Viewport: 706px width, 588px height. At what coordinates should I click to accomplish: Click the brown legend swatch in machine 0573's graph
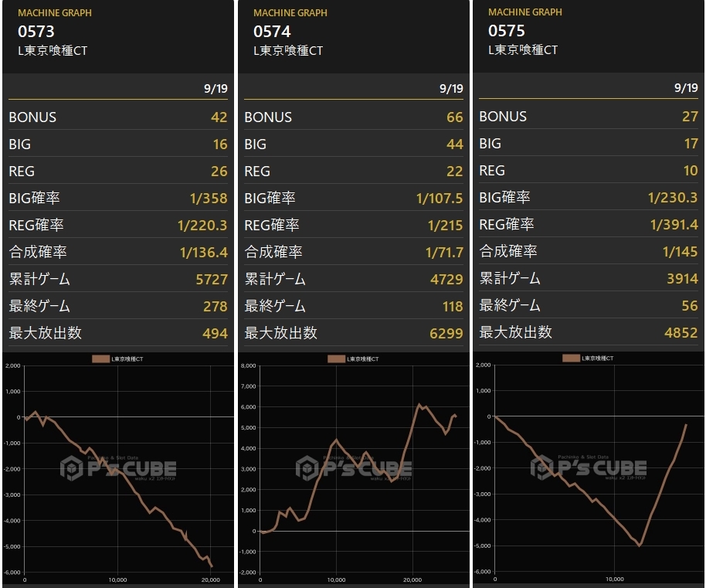coord(101,359)
